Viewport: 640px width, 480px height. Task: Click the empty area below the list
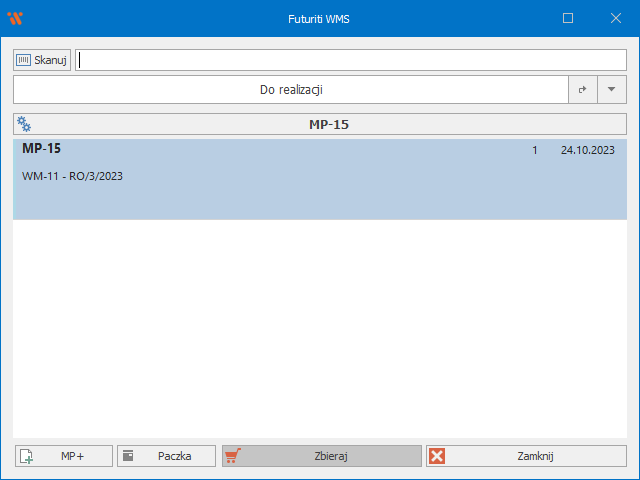(x=320, y=330)
